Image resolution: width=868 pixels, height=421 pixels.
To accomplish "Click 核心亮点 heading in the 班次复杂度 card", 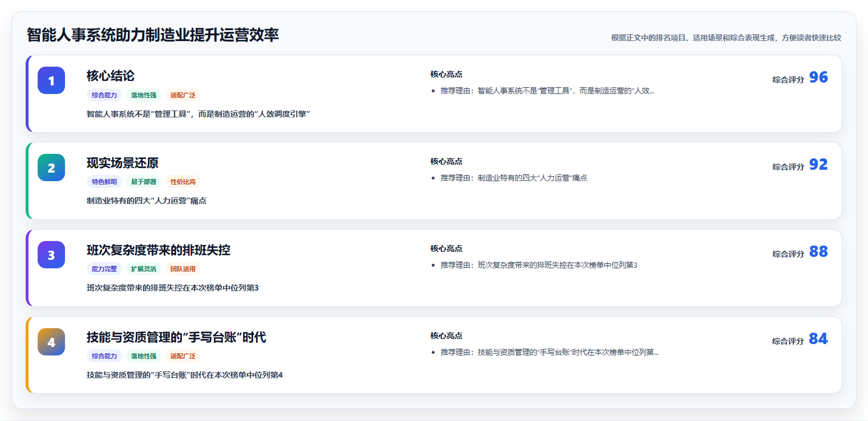I will coord(446,248).
